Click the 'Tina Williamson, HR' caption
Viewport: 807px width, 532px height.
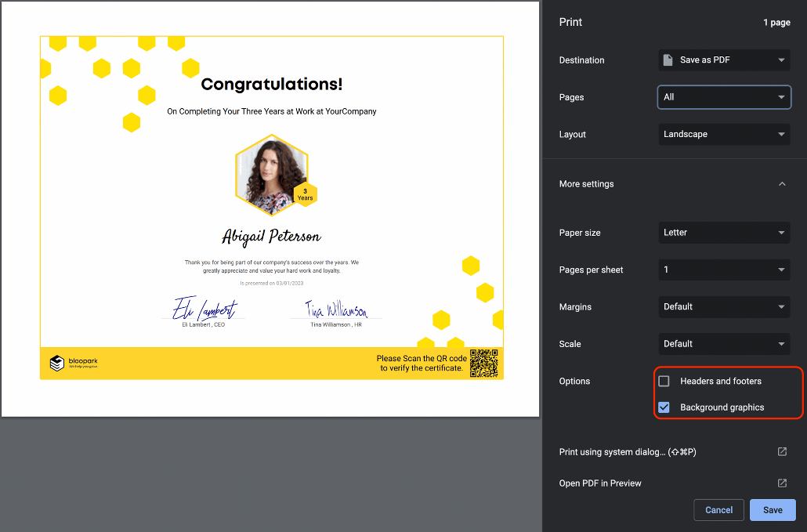point(336,324)
